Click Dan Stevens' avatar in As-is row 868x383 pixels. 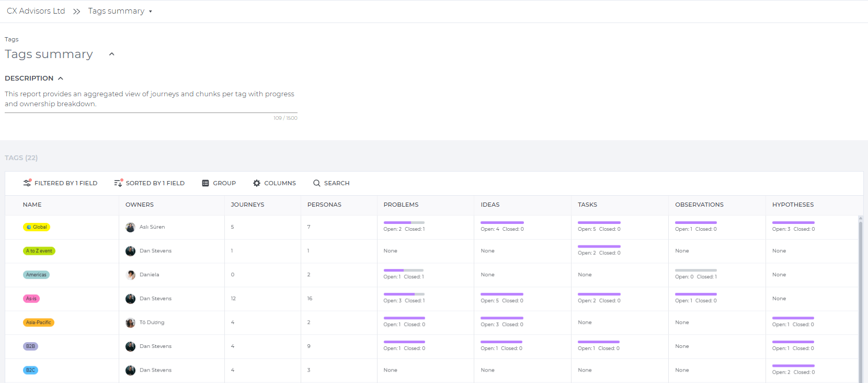pos(131,299)
